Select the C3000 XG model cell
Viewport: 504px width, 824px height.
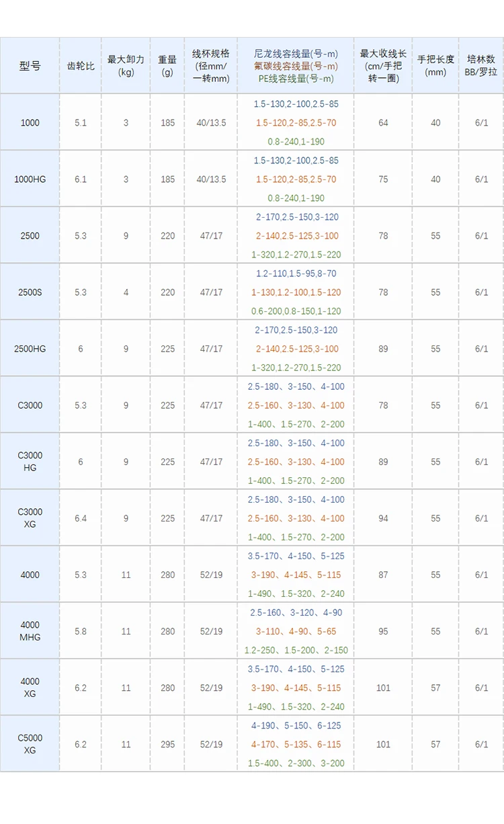click(30, 518)
